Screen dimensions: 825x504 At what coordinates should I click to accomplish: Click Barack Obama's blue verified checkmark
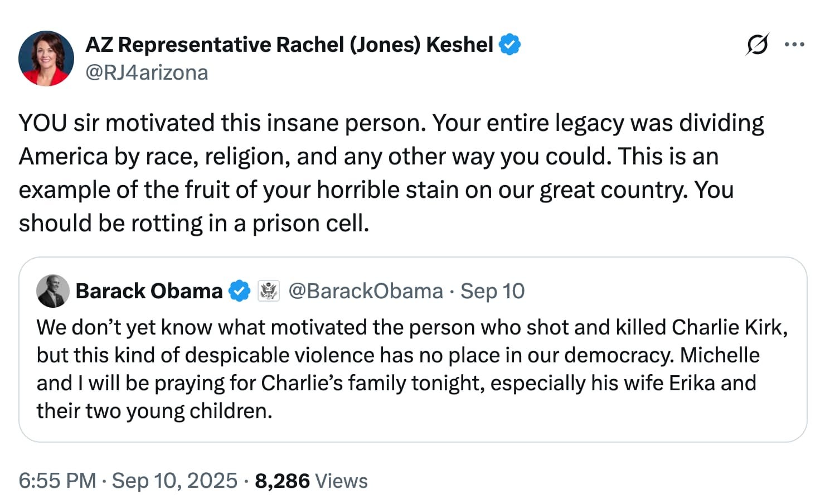[x=240, y=291]
